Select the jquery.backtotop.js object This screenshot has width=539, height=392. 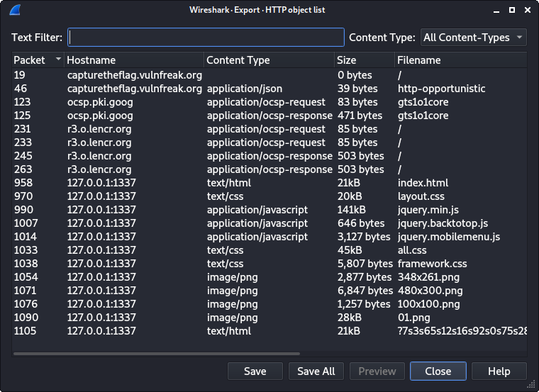(443, 223)
